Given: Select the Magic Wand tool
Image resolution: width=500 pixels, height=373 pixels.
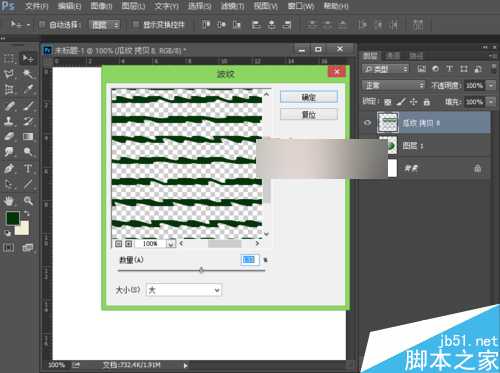Looking at the screenshot, I should tap(28, 74).
